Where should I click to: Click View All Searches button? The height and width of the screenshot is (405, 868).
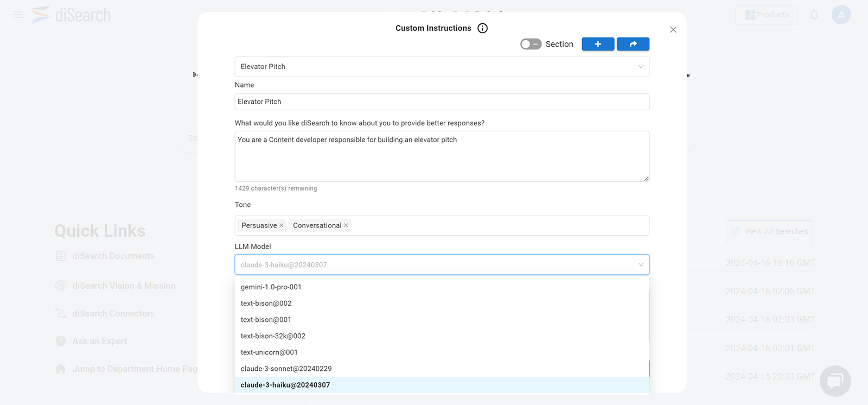coord(769,231)
